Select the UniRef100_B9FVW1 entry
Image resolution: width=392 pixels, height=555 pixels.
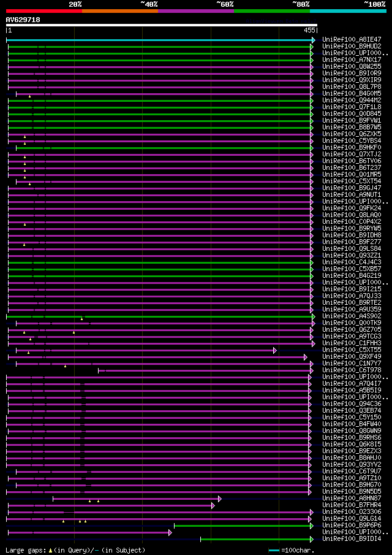[352, 121]
